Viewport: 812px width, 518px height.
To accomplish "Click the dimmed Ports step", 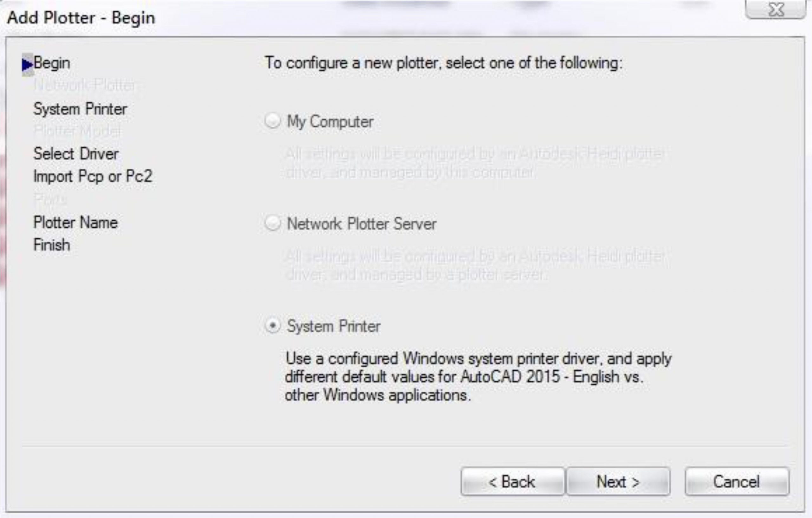I will click(x=50, y=199).
